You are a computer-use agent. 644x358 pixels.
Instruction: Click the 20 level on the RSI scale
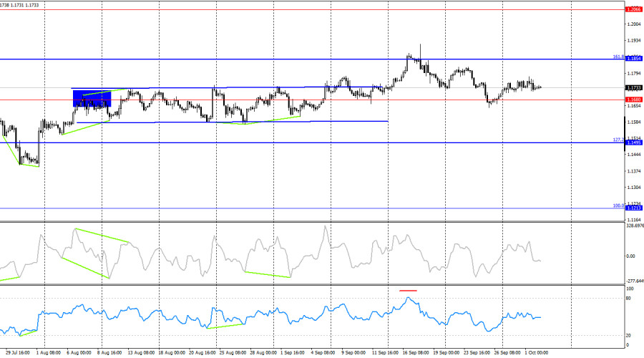(x=629, y=334)
